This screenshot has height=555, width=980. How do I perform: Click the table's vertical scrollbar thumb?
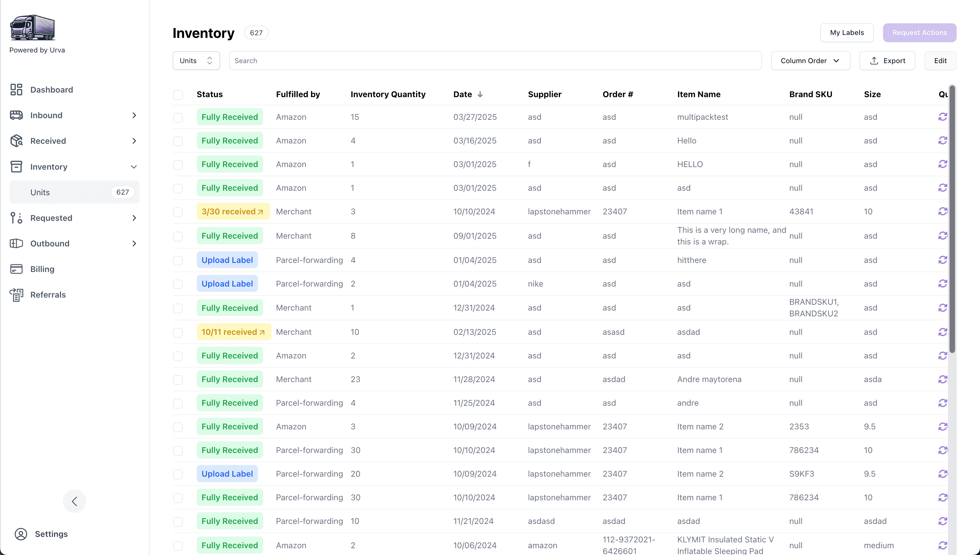(x=952, y=219)
